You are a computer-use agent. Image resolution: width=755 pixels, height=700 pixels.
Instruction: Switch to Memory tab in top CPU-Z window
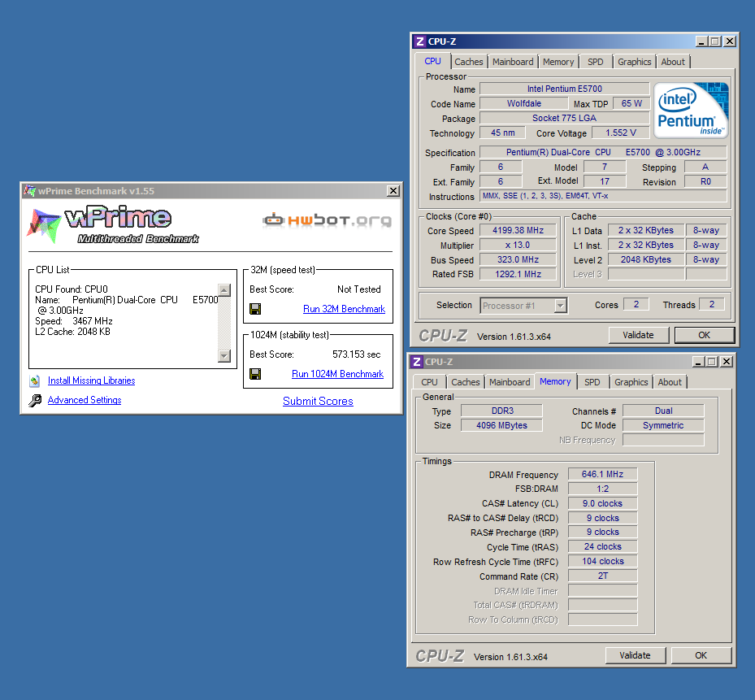(x=558, y=62)
